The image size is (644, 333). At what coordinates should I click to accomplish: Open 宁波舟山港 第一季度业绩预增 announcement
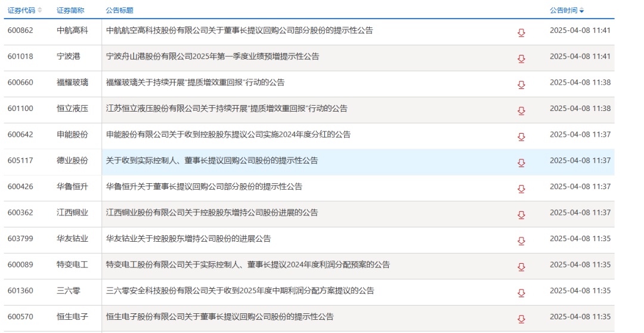tap(213, 56)
